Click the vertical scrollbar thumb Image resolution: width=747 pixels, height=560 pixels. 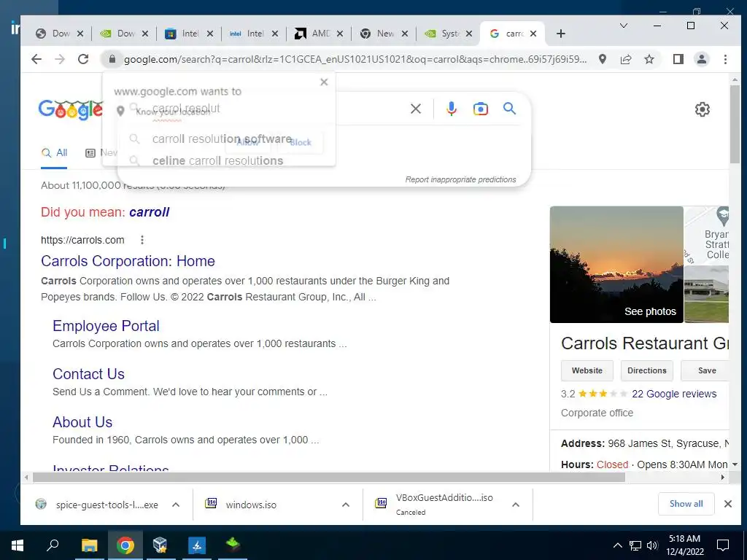[735, 124]
